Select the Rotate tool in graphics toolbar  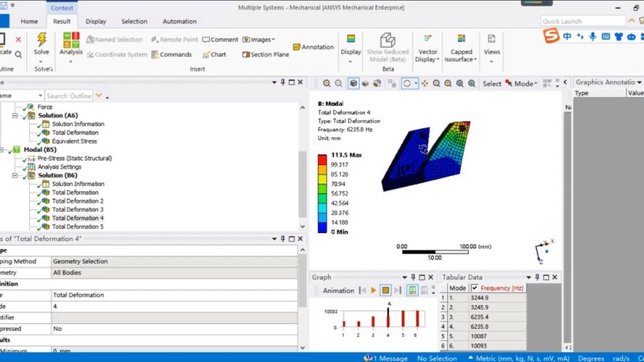[406, 83]
